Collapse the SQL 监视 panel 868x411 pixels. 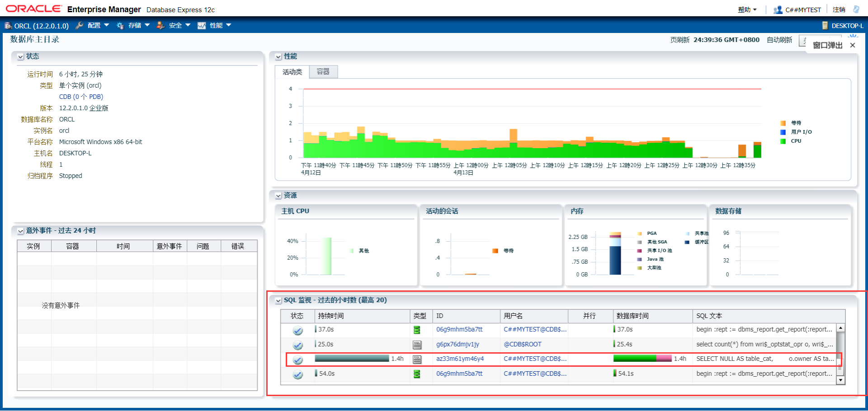(278, 300)
